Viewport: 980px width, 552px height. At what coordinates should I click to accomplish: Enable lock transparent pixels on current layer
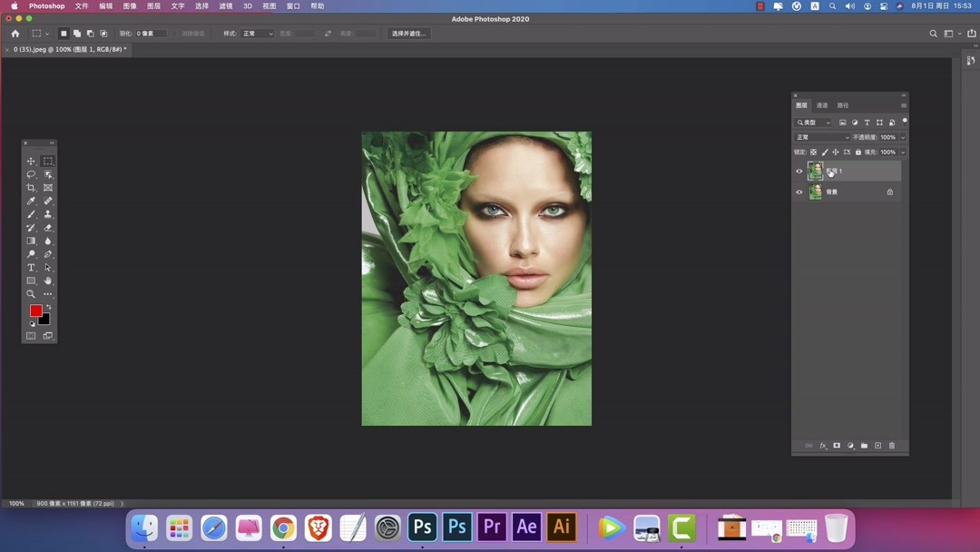pos(812,152)
